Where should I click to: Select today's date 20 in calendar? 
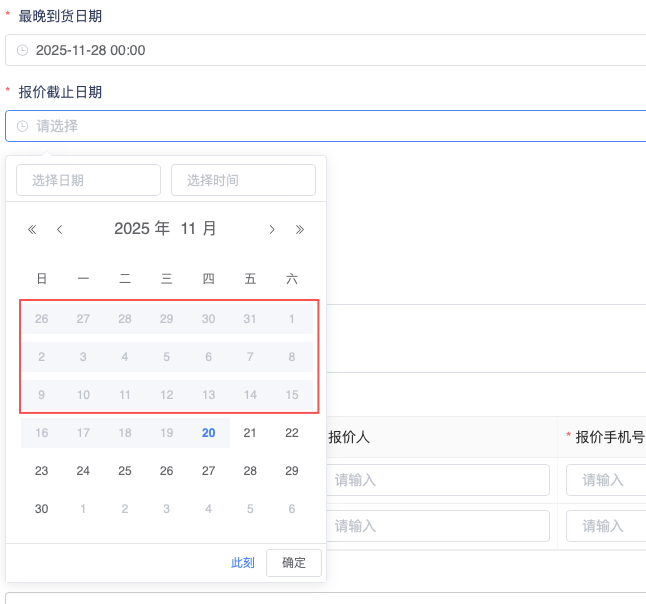(x=208, y=433)
